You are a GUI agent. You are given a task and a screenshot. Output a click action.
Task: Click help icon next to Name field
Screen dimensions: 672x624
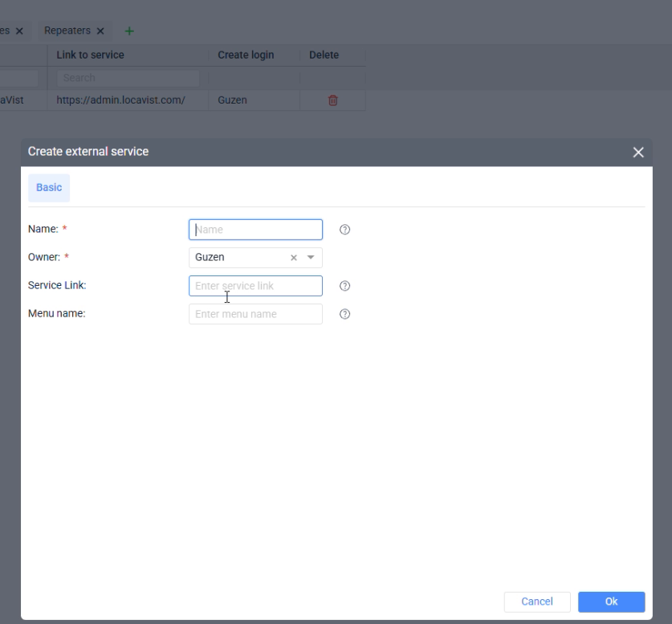pyautogui.click(x=344, y=230)
